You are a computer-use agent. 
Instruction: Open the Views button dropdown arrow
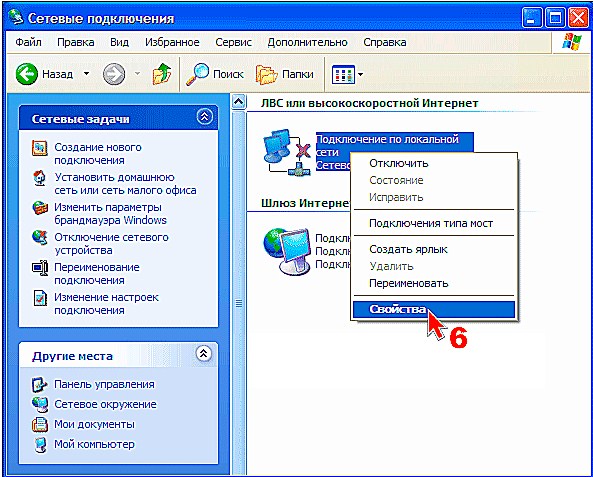pos(360,74)
